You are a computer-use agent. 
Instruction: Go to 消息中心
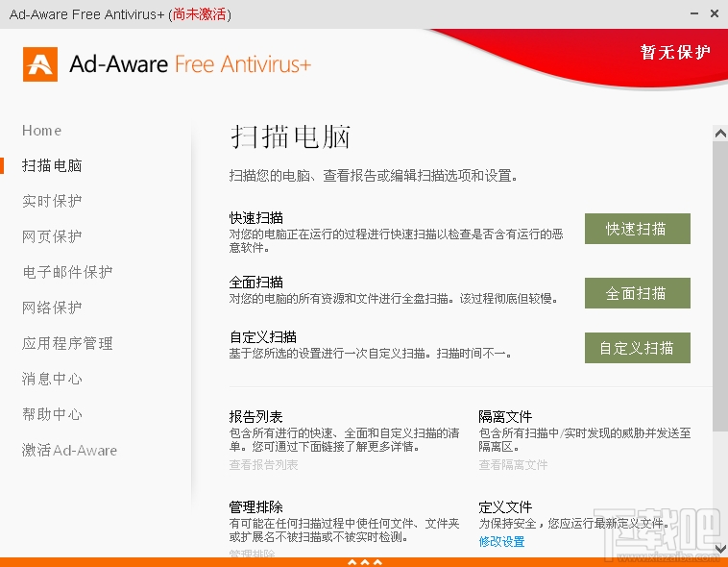[x=52, y=379]
